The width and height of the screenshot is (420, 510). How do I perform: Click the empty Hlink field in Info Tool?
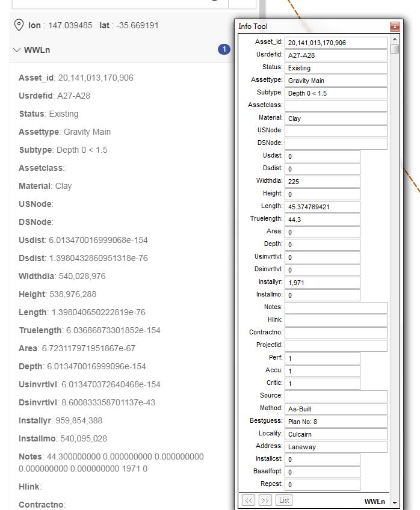click(x=336, y=321)
